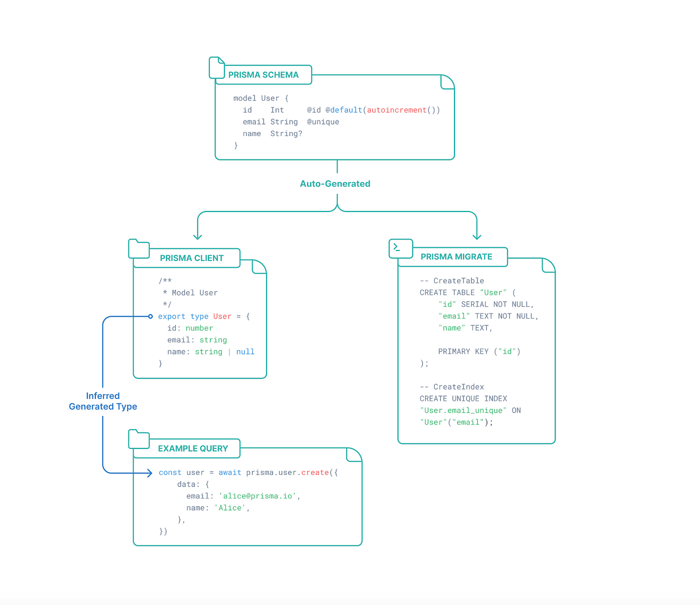Click the '@unique' attribute in the schema
The width and height of the screenshot is (700, 605).
click(x=323, y=122)
